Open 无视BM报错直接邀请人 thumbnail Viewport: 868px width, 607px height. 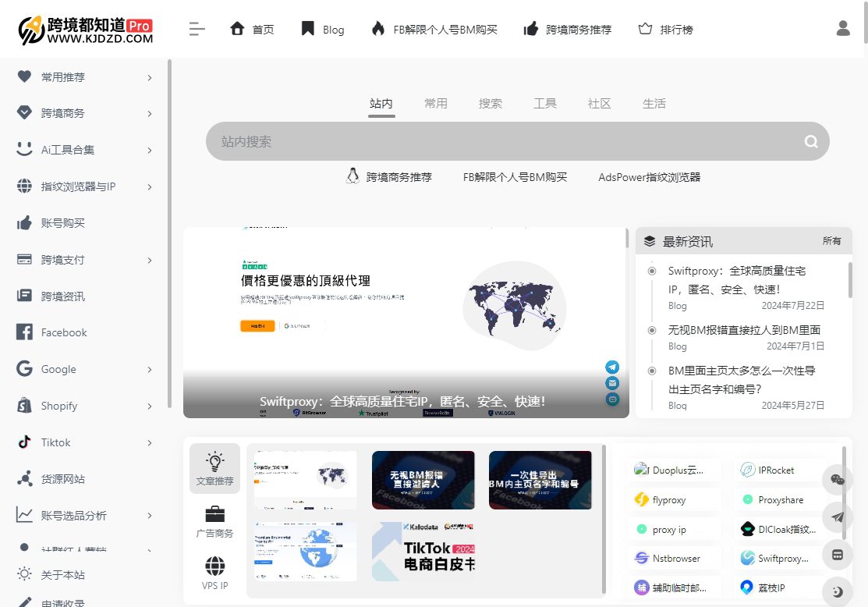423,480
